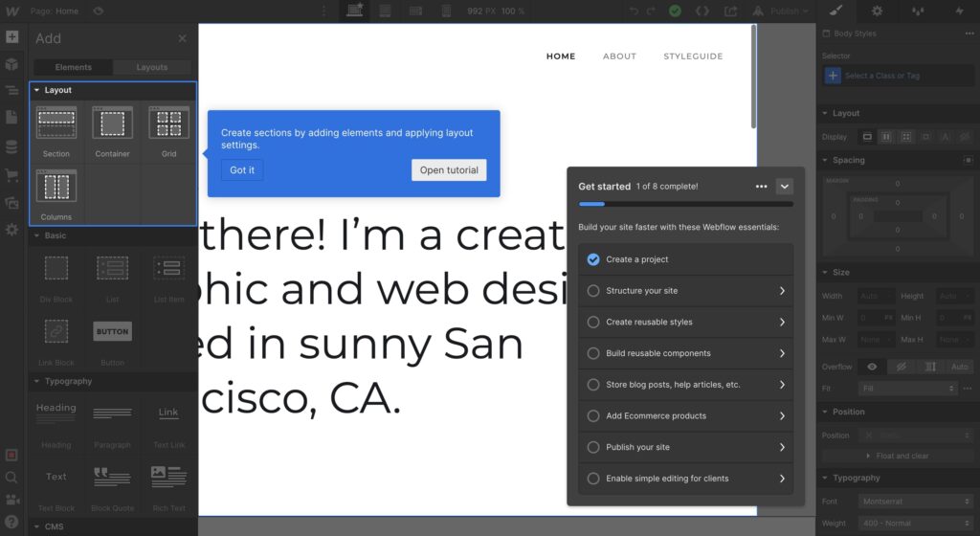The width and height of the screenshot is (980, 536).
Task: Add a Section layout element
Action: (x=56, y=124)
